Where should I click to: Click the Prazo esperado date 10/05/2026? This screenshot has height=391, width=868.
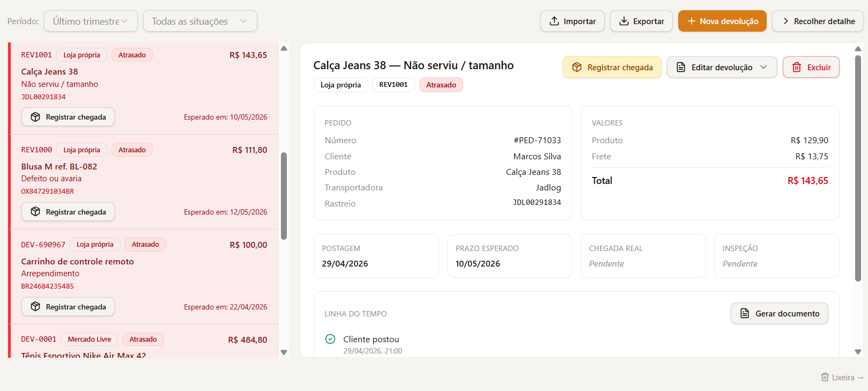478,264
